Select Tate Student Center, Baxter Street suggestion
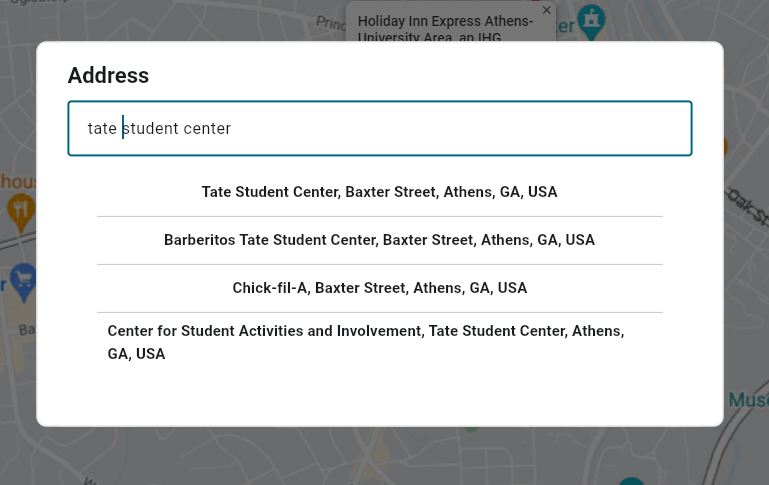769x485 pixels. (x=380, y=192)
